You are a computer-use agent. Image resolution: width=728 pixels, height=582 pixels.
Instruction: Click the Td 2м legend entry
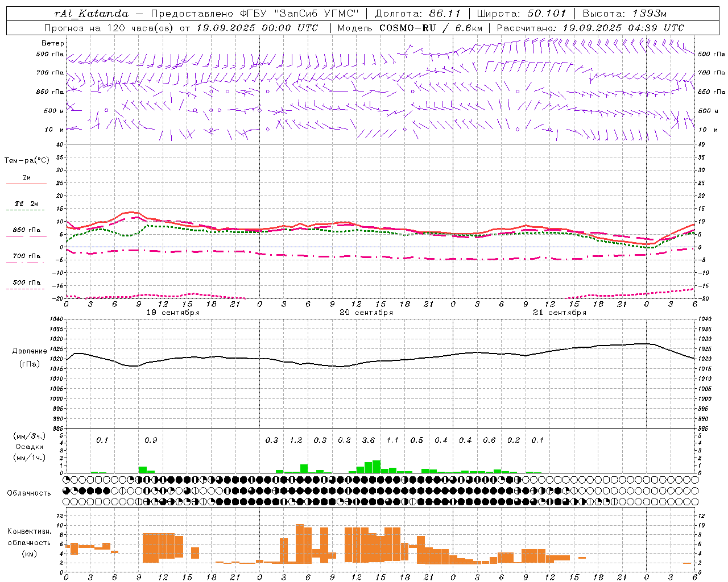[27, 203]
